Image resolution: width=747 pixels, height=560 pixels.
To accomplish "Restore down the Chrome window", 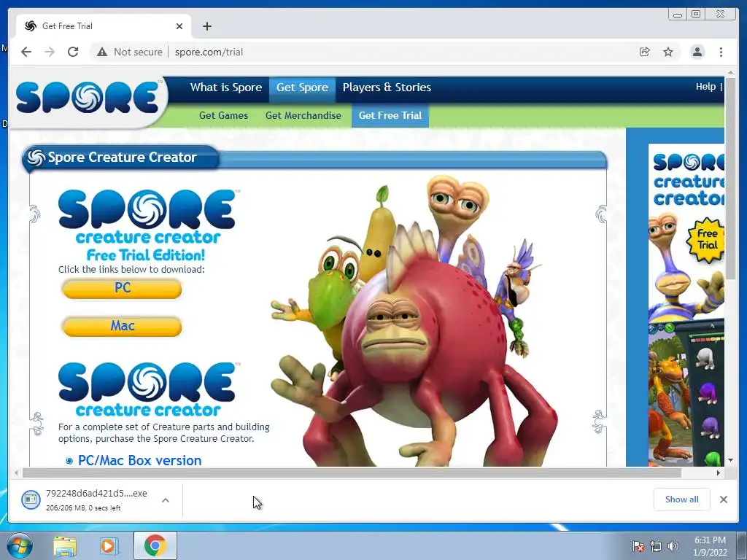I will pyautogui.click(x=696, y=15).
